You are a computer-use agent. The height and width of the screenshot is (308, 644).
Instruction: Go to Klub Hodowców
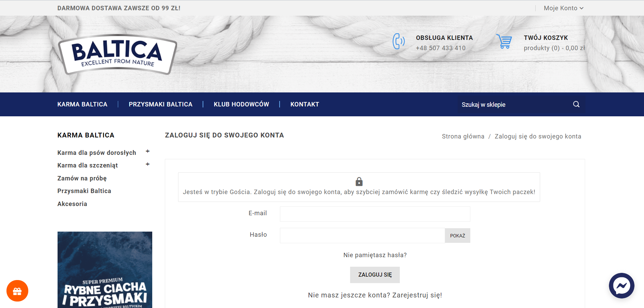click(x=241, y=104)
